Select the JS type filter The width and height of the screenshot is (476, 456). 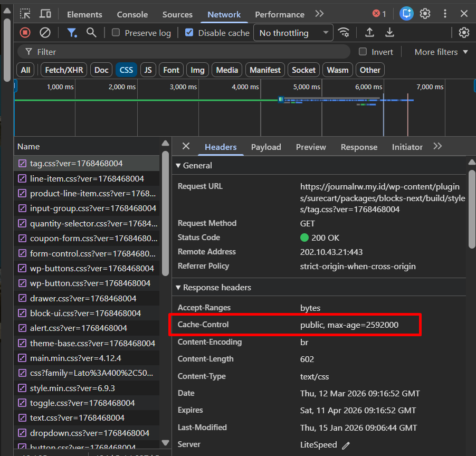point(148,70)
